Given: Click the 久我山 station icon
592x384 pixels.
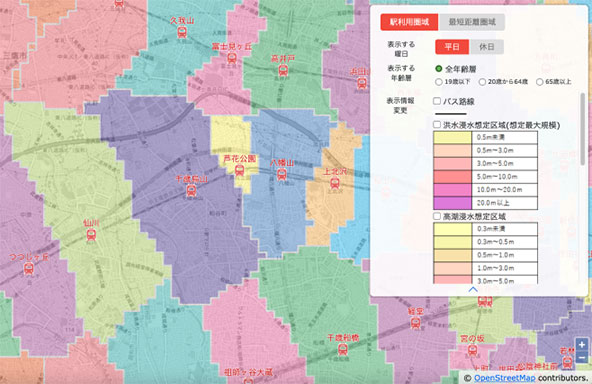Looking at the screenshot, I should click(182, 32).
